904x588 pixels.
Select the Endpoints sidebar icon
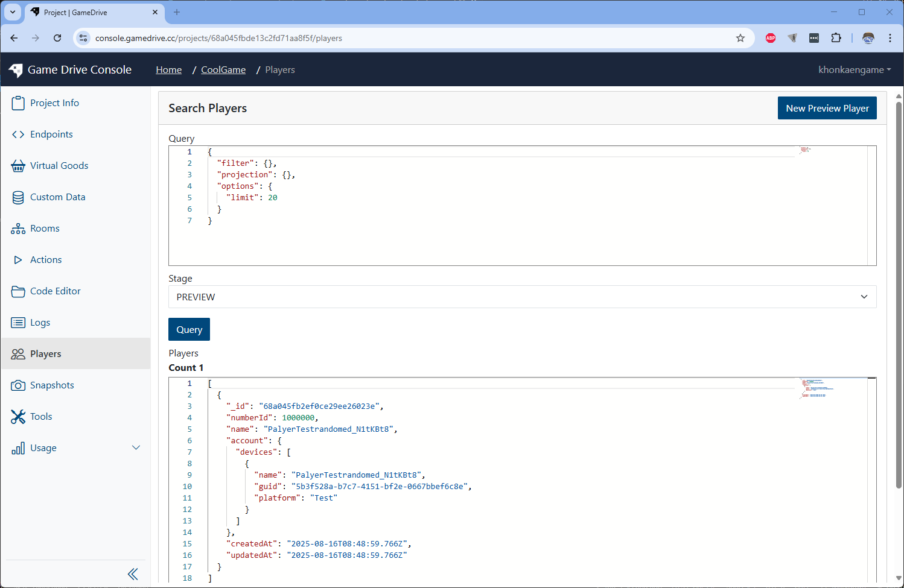click(x=51, y=134)
